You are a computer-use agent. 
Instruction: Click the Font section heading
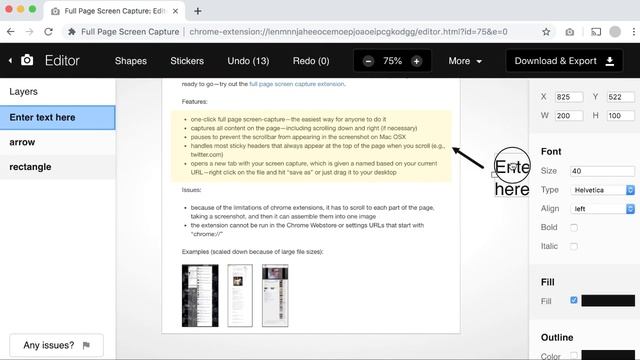(551, 151)
